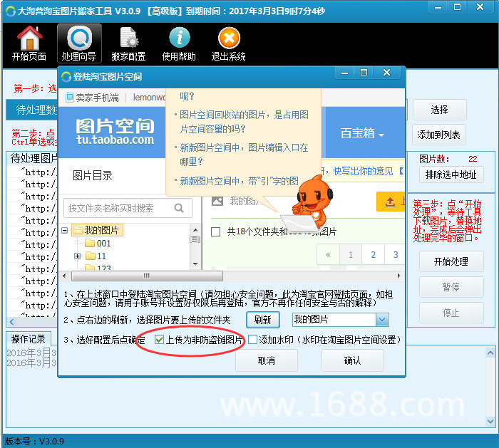Click log scrollbar up arrow in main window
This screenshot has height=448, width=499.
click(490, 353)
